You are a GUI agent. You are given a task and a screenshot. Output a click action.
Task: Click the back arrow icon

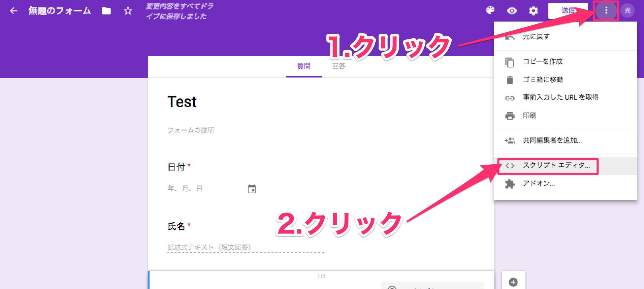(13, 11)
